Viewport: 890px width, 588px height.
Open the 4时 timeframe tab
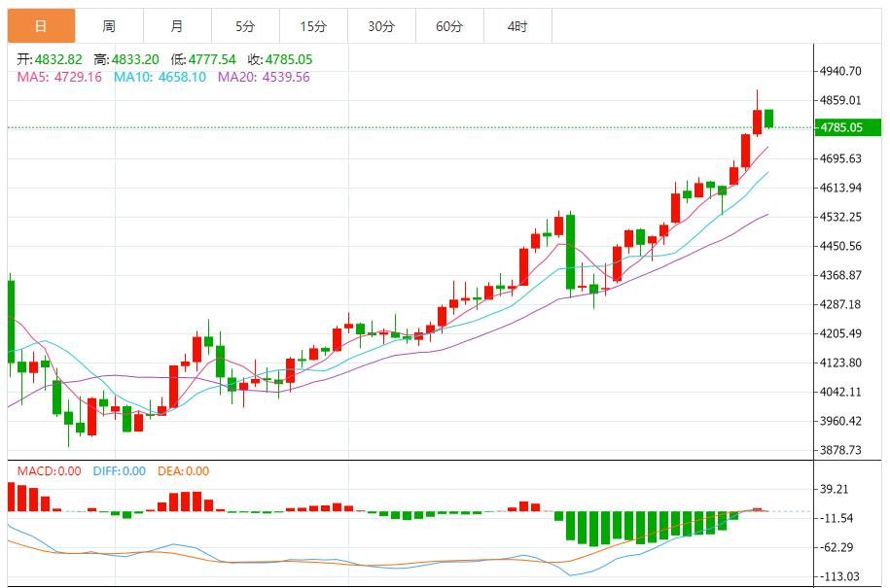pyautogui.click(x=517, y=26)
